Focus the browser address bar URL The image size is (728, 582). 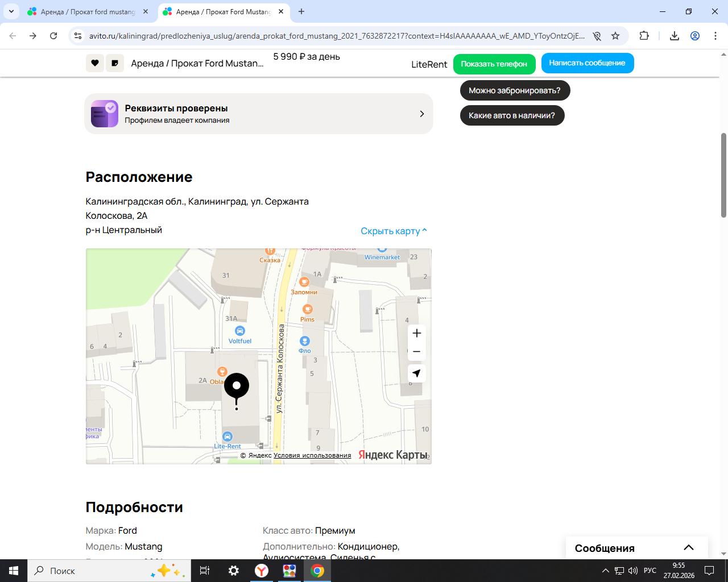pyautogui.click(x=337, y=36)
